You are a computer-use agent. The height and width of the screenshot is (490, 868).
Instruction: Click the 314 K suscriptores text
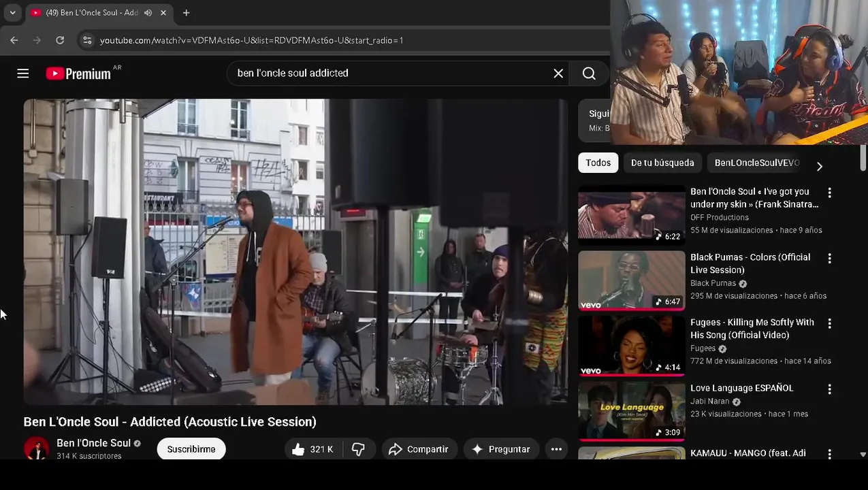tap(89, 456)
